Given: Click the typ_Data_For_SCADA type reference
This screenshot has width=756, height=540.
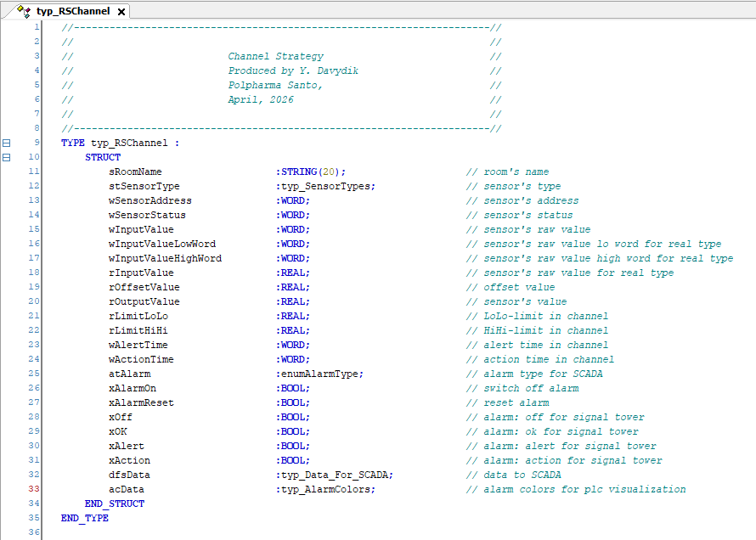Looking at the screenshot, I should click(337, 475).
